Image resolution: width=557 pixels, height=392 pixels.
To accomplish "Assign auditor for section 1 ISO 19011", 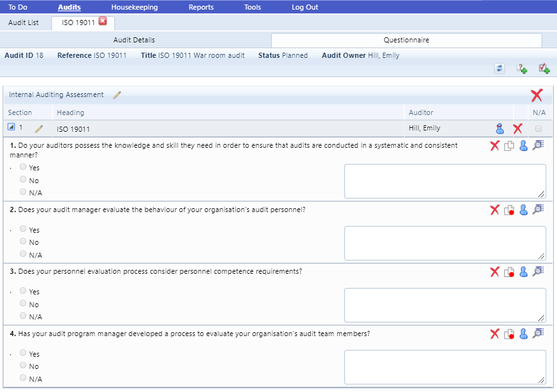I will 500,129.
